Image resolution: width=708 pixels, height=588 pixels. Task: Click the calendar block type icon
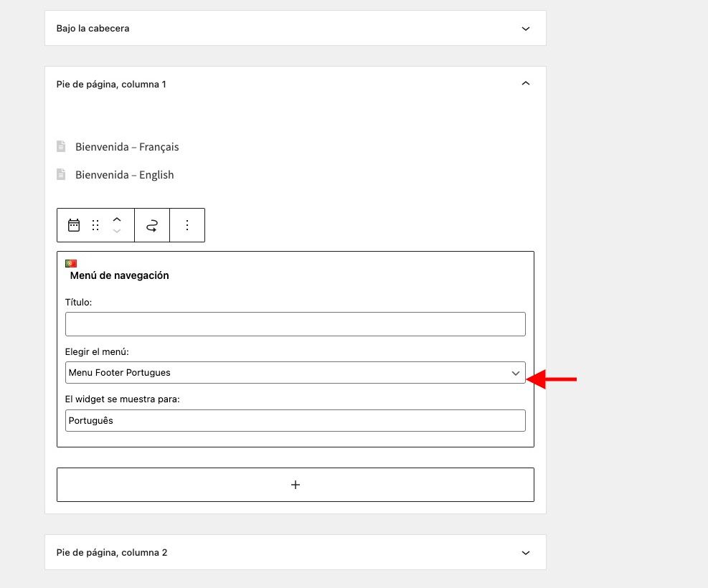(74, 225)
